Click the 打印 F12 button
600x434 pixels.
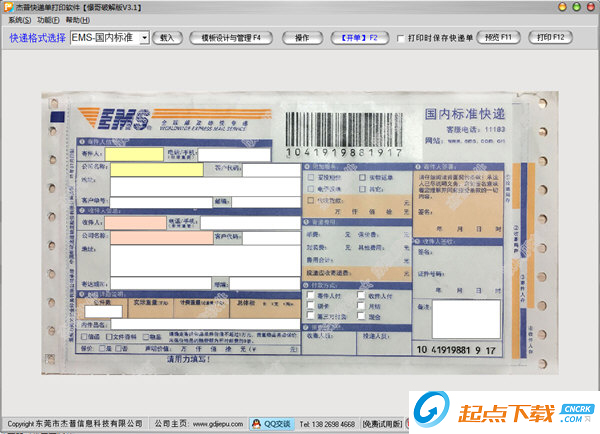[x=550, y=37]
